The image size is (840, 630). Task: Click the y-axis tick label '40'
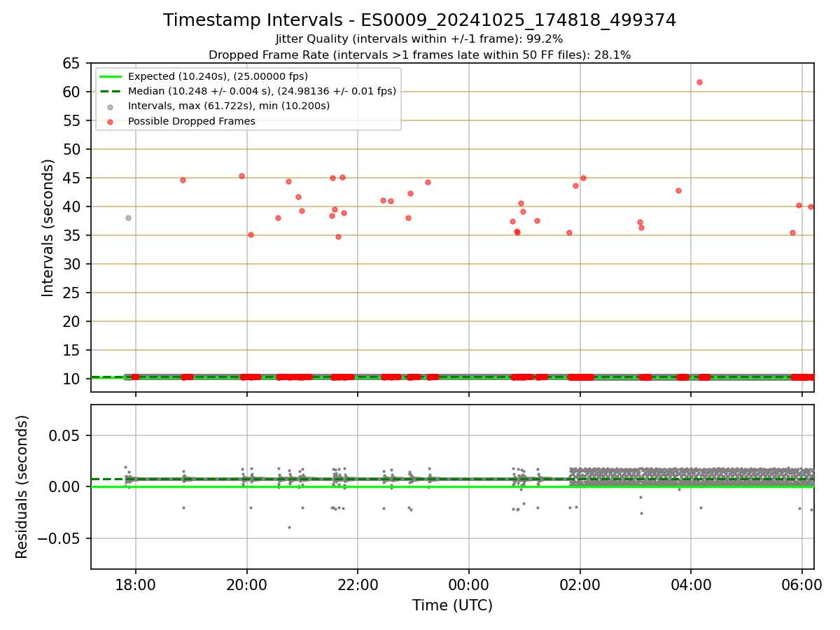coord(72,206)
